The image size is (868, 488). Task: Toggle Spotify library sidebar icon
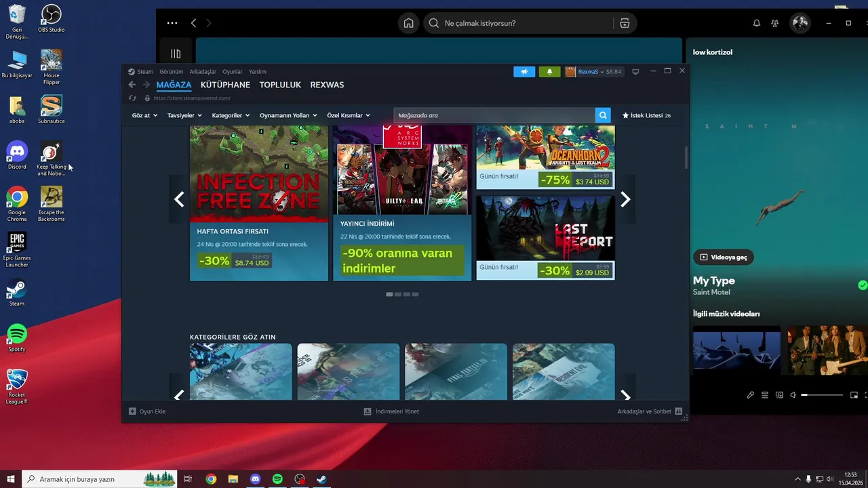(x=176, y=54)
